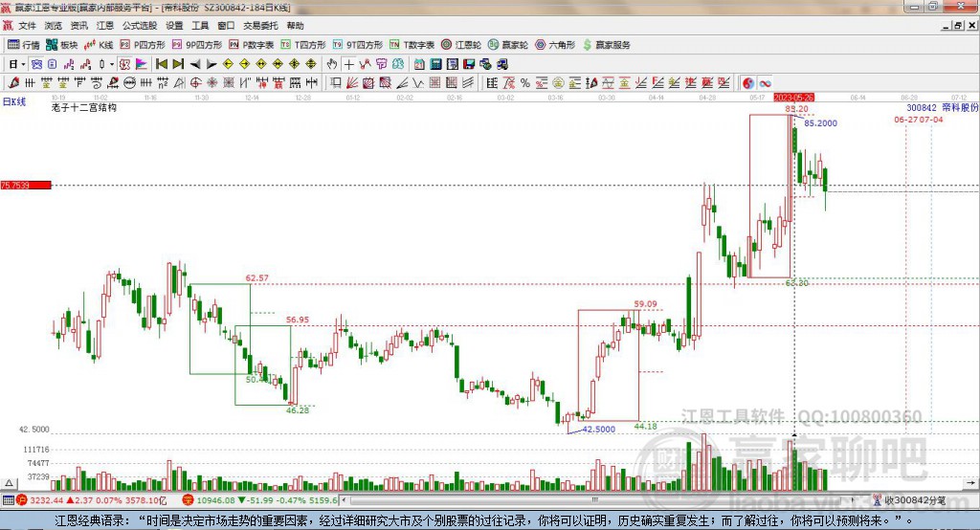Click the 深 Shenzhen index indicator icon
Image resolution: width=980 pixels, height=530 pixels.
pyautogui.click(x=189, y=500)
